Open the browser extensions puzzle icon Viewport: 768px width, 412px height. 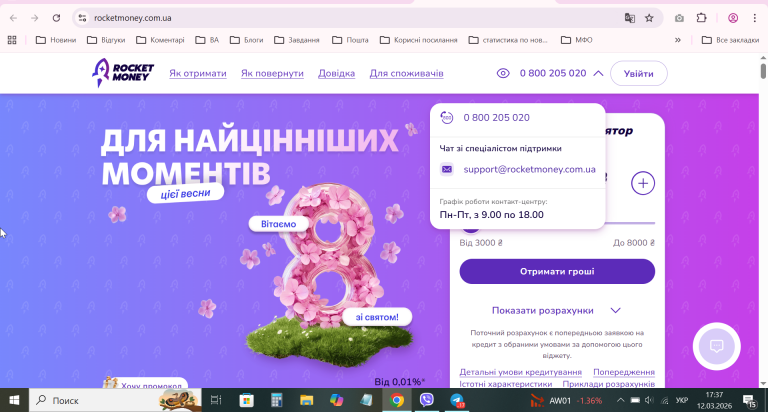701,18
